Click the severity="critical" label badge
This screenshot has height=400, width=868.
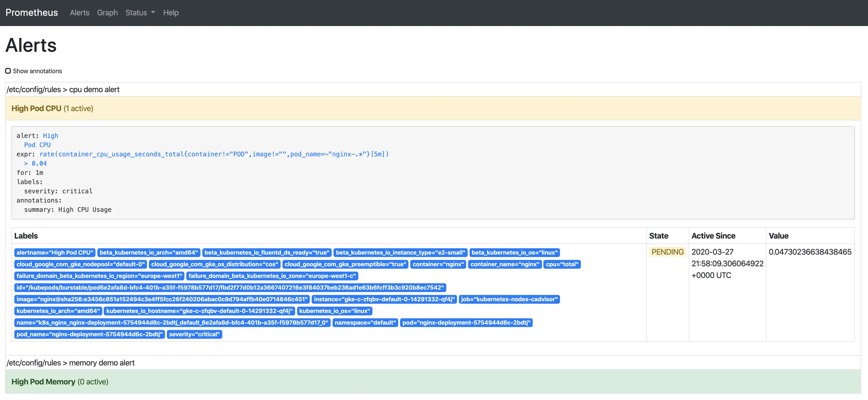click(194, 334)
